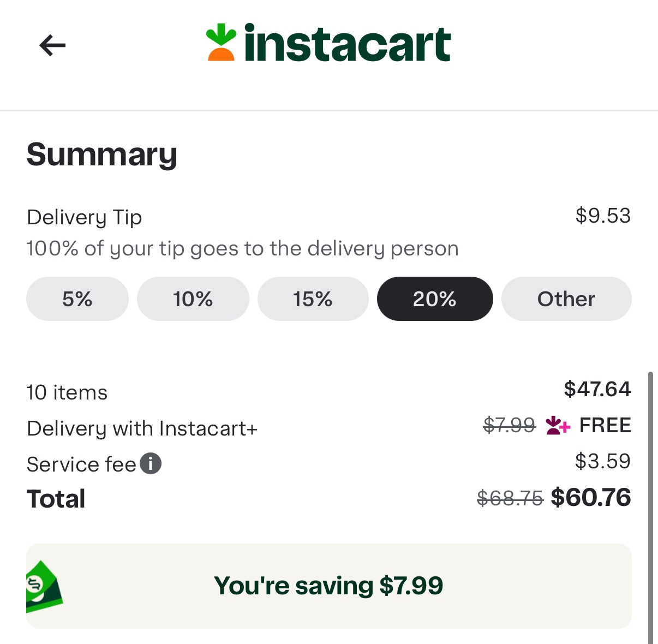Viewport: 658px width, 644px height.
Task: Click the Delivery Tip amount $9.53
Action: [603, 216]
